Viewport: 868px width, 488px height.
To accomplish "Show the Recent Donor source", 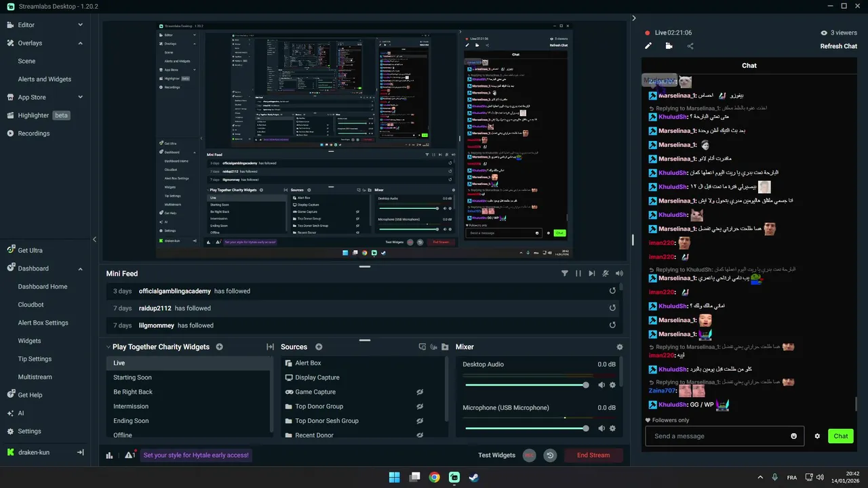I will click(420, 435).
